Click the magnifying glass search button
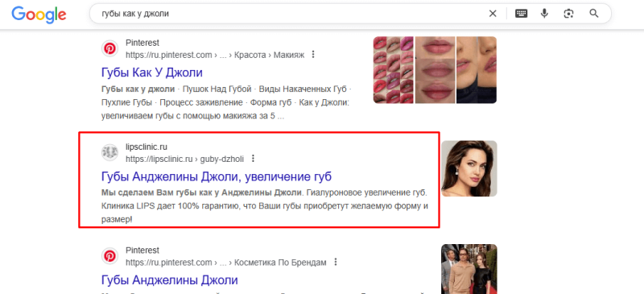The width and height of the screenshot is (644, 294). click(594, 14)
